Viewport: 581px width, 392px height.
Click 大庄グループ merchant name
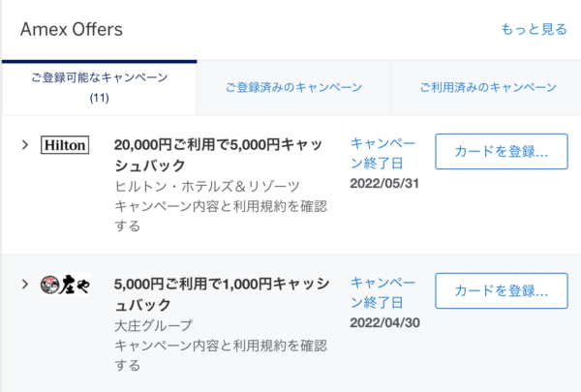[x=153, y=325]
